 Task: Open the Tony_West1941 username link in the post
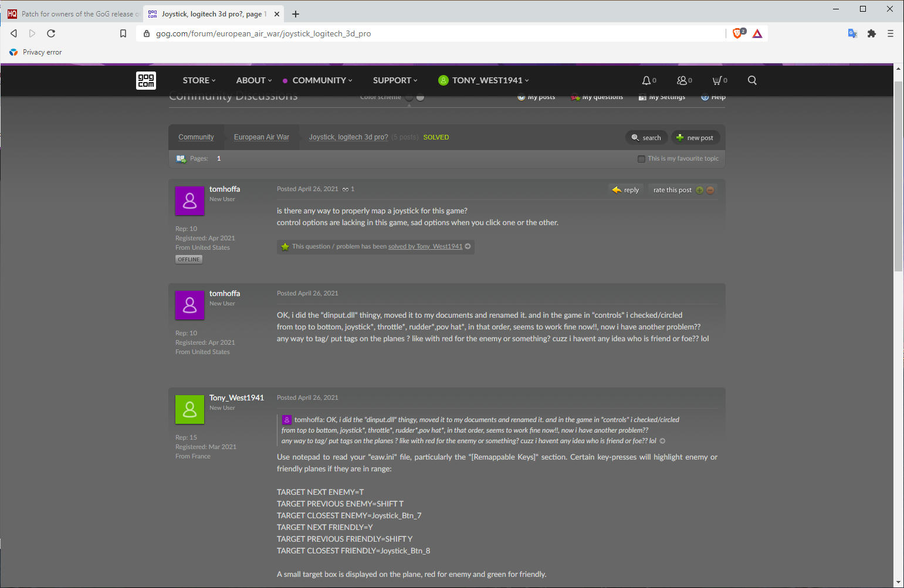tap(236, 397)
